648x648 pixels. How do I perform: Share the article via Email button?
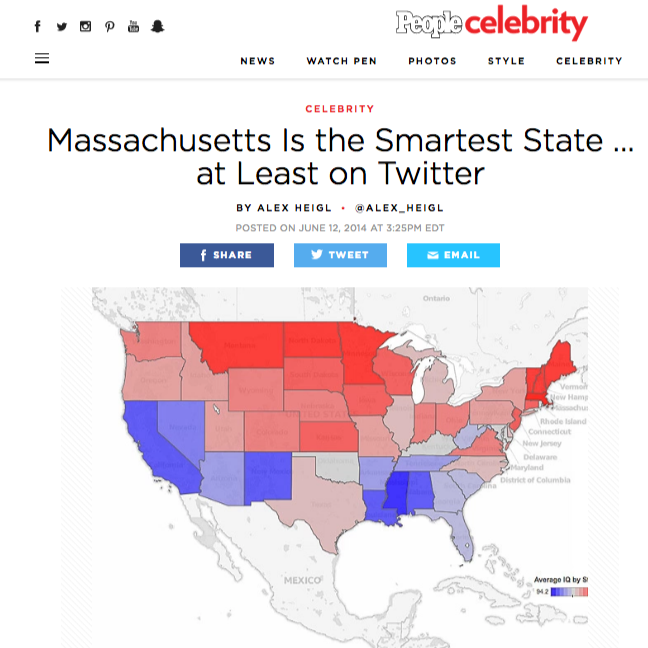click(x=453, y=255)
